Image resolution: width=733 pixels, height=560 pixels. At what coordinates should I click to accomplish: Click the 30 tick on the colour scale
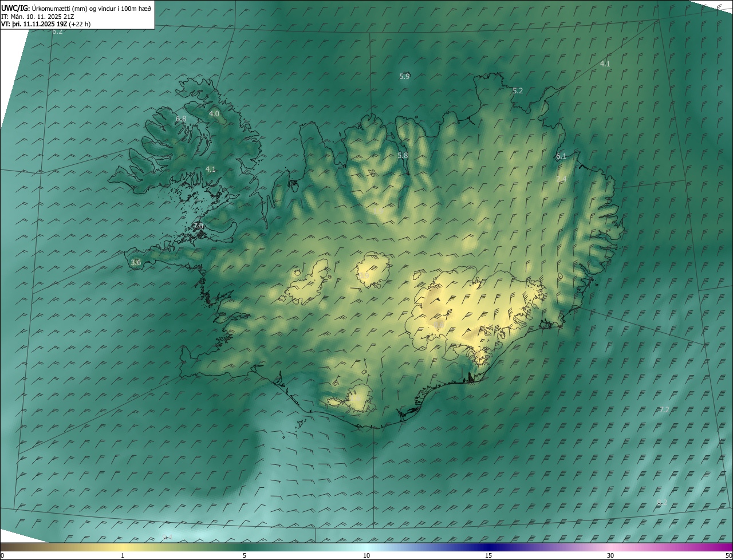click(x=610, y=555)
